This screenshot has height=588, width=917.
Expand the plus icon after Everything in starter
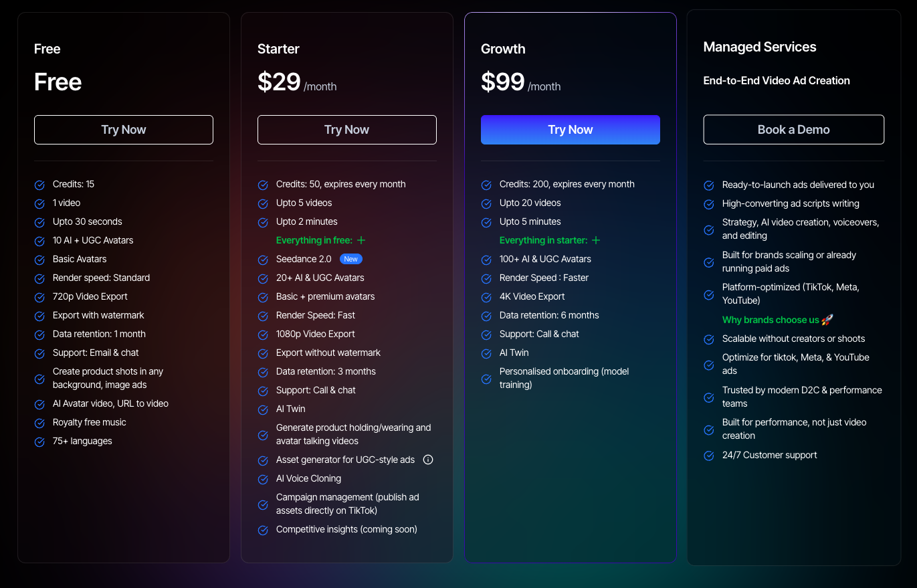coord(596,240)
